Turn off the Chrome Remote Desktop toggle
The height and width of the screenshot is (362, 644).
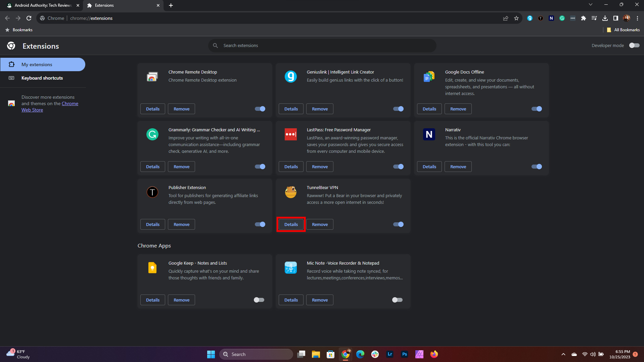pos(260,109)
